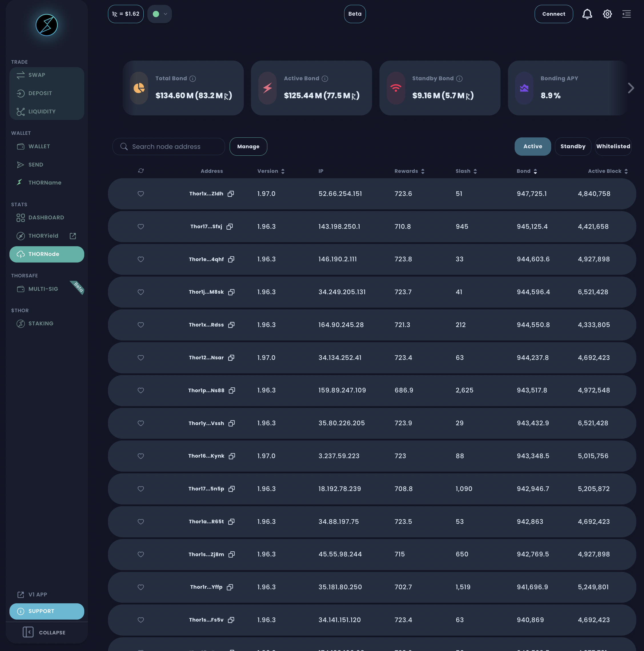The width and height of the screenshot is (644, 651).
Task: Focus the Search node address field
Action: (169, 147)
